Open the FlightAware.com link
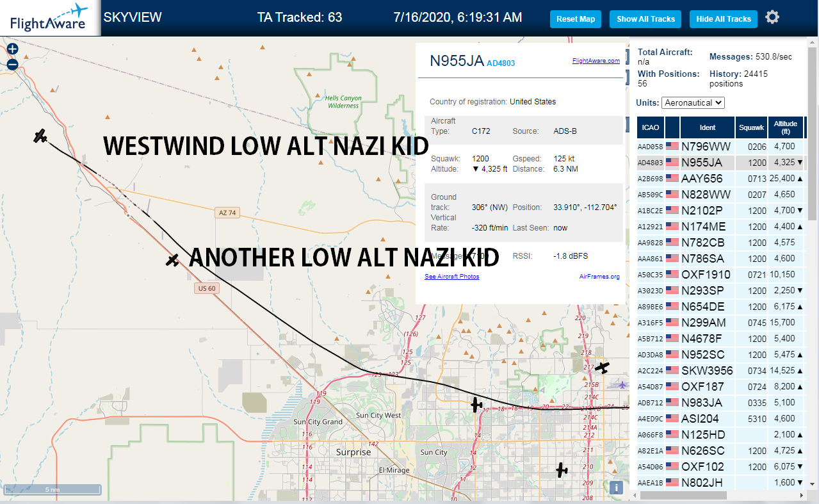819x504 pixels. (596, 61)
